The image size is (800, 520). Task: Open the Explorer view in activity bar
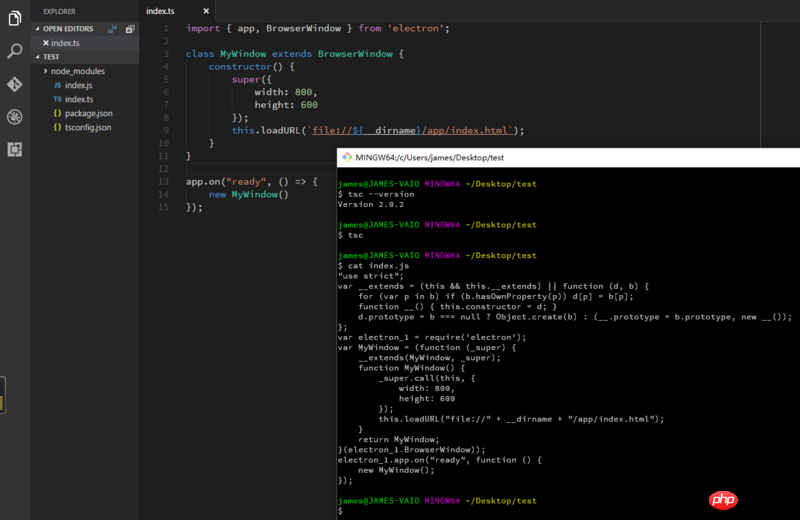[x=15, y=18]
